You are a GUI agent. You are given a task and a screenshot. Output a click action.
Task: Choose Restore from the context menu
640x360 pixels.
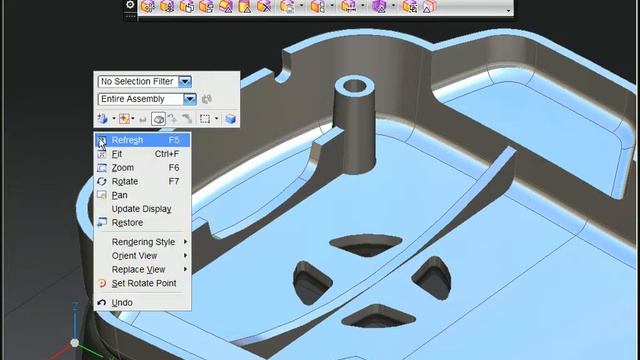pyautogui.click(x=142, y=223)
